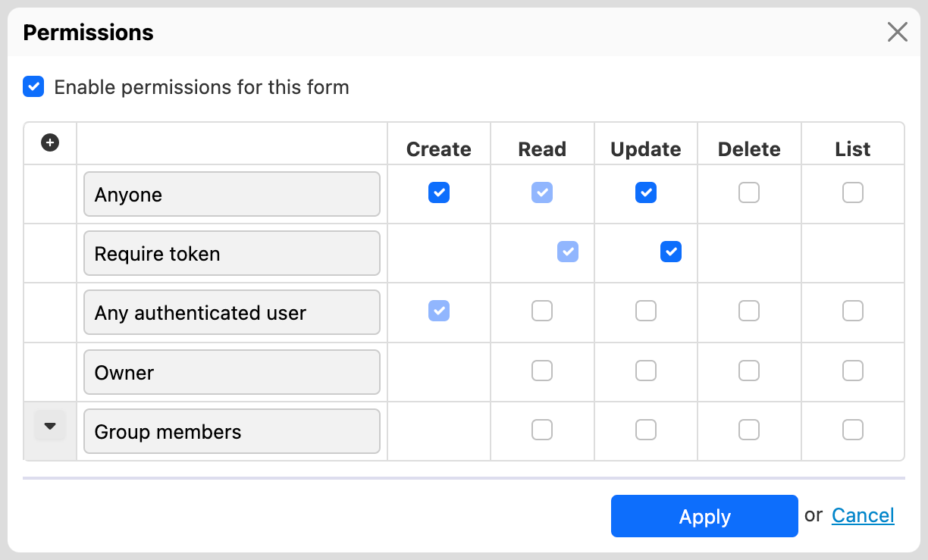Click the Apply button

(x=704, y=516)
